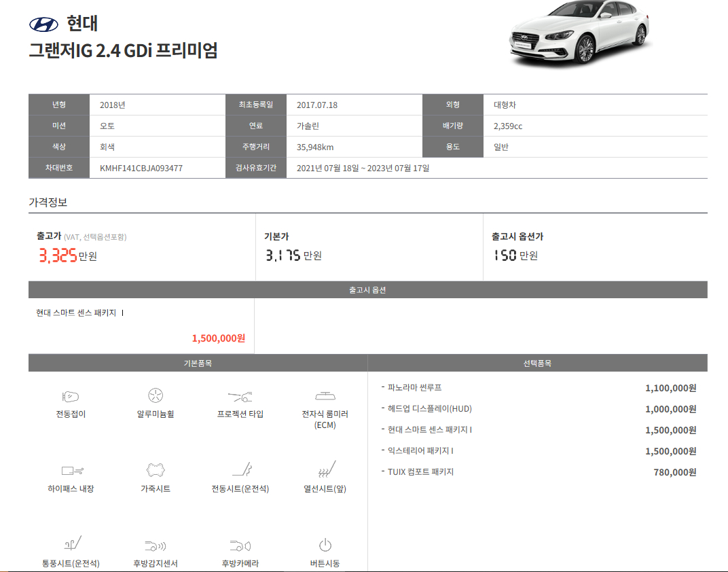This screenshot has width=728, height=572.
Task: Select the transmission value 오토
Action: pos(107,126)
